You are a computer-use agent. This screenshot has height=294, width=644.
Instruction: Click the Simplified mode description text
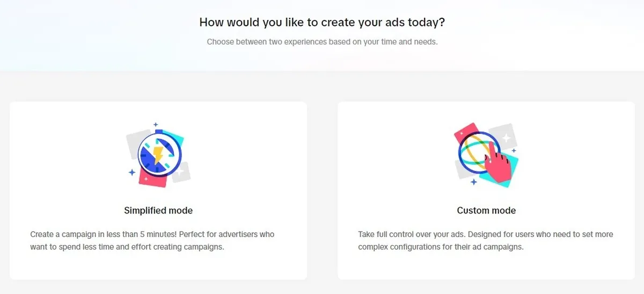(x=152, y=241)
